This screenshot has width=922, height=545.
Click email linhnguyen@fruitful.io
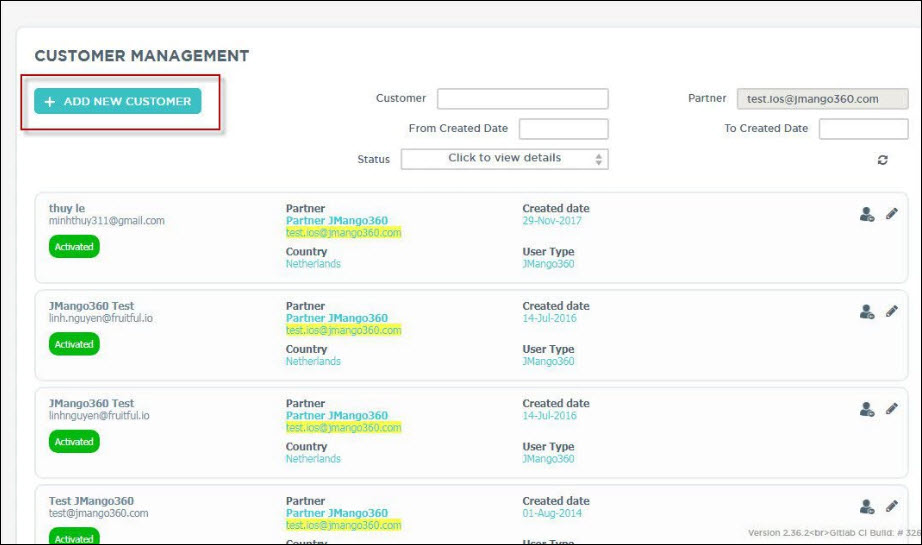[x=99, y=416]
